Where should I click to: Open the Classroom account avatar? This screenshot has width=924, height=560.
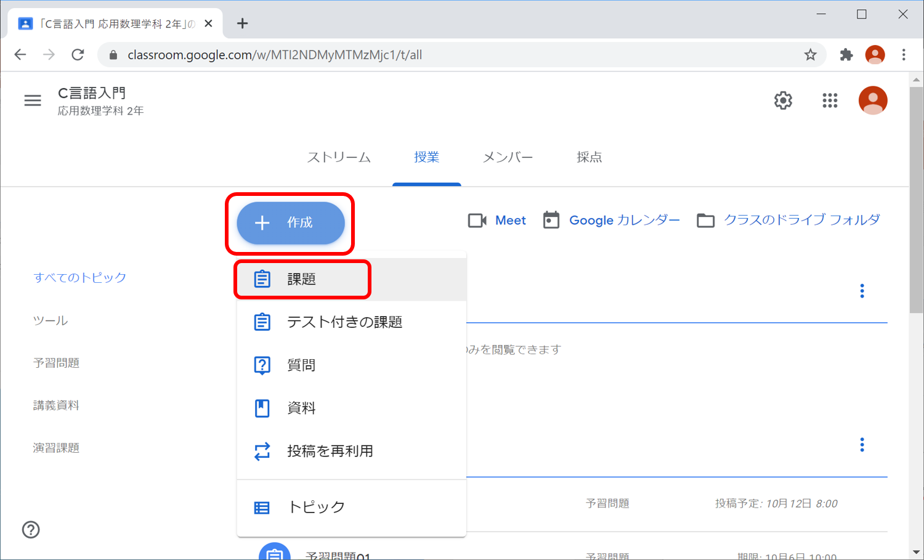pyautogui.click(x=873, y=100)
